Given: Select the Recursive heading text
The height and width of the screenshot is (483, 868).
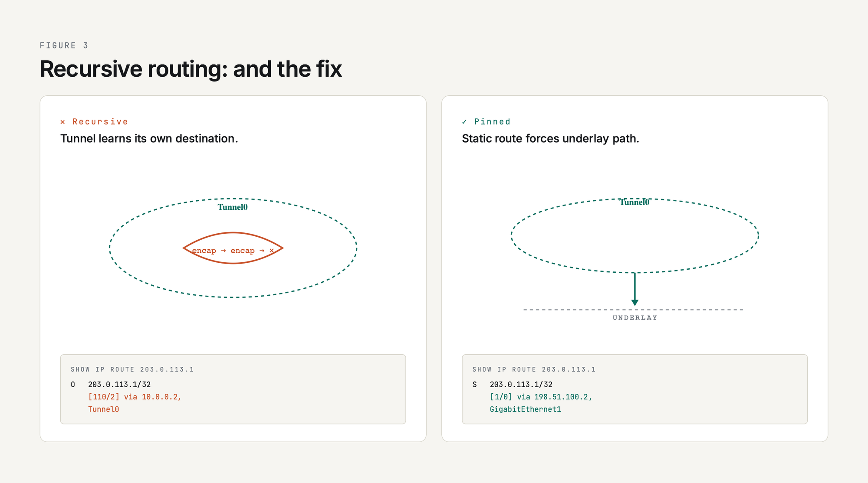Looking at the screenshot, I should pos(100,122).
